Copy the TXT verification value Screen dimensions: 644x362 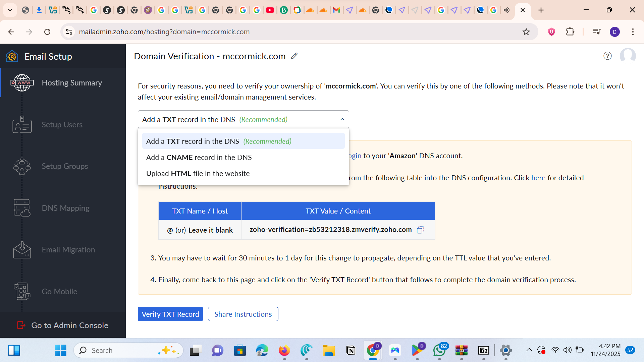420,230
